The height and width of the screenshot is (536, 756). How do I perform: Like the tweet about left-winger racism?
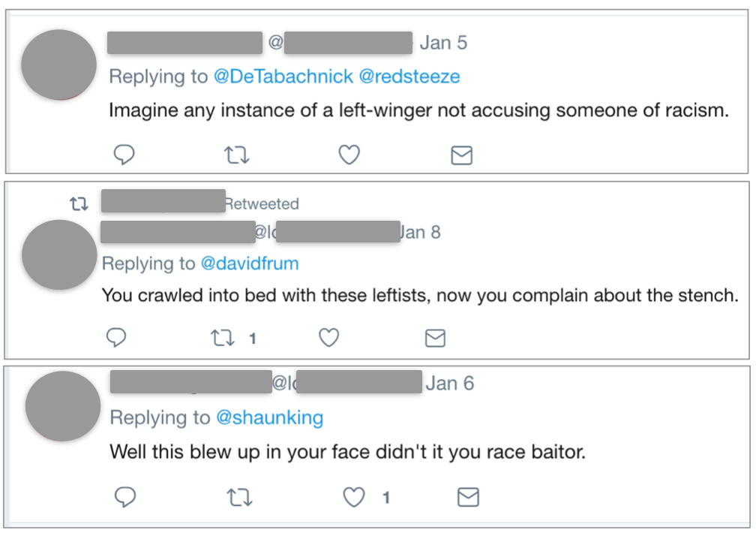coord(349,155)
